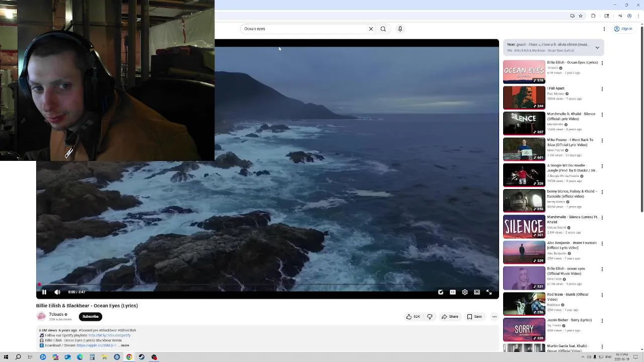Open options for benny blanco Eastside
This screenshot has height=362, width=644.
point(602,192)
